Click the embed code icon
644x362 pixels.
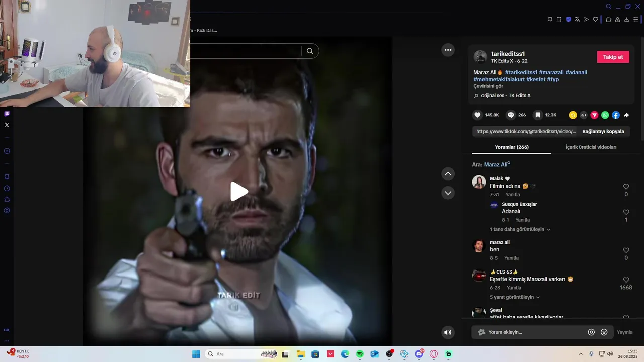[584, 115]
